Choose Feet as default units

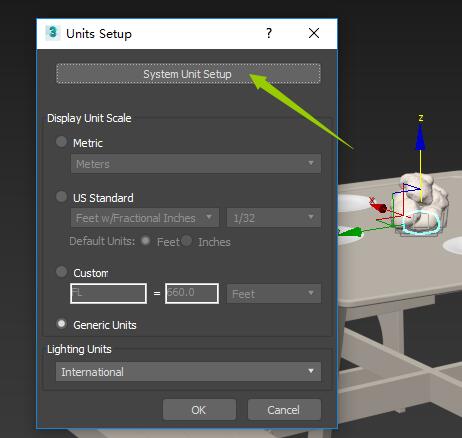145,241
